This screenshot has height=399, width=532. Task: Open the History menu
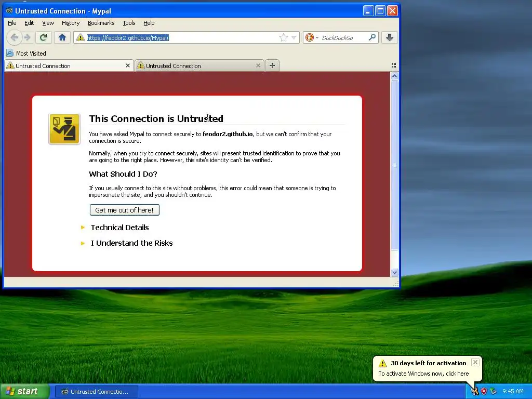pos(71,23)
